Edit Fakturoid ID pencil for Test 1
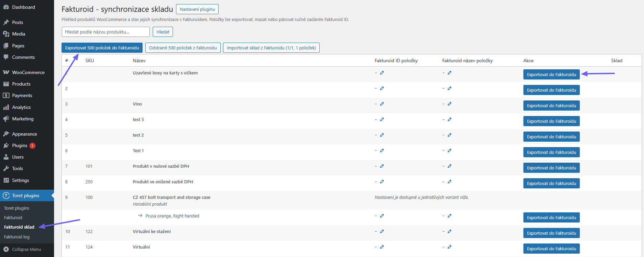Screen dimensions: 644x257 (382, 150)
